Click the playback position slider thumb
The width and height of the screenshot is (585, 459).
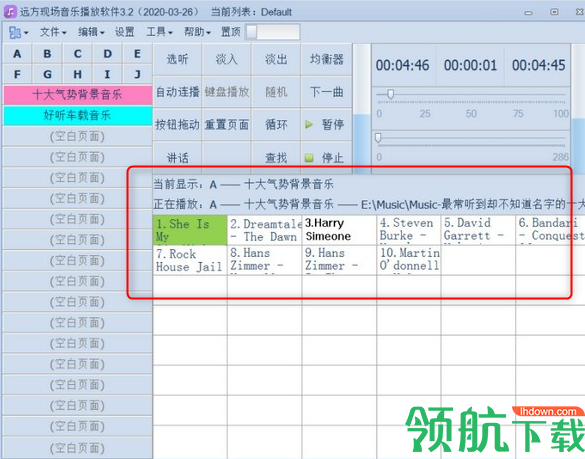point(378,137)
